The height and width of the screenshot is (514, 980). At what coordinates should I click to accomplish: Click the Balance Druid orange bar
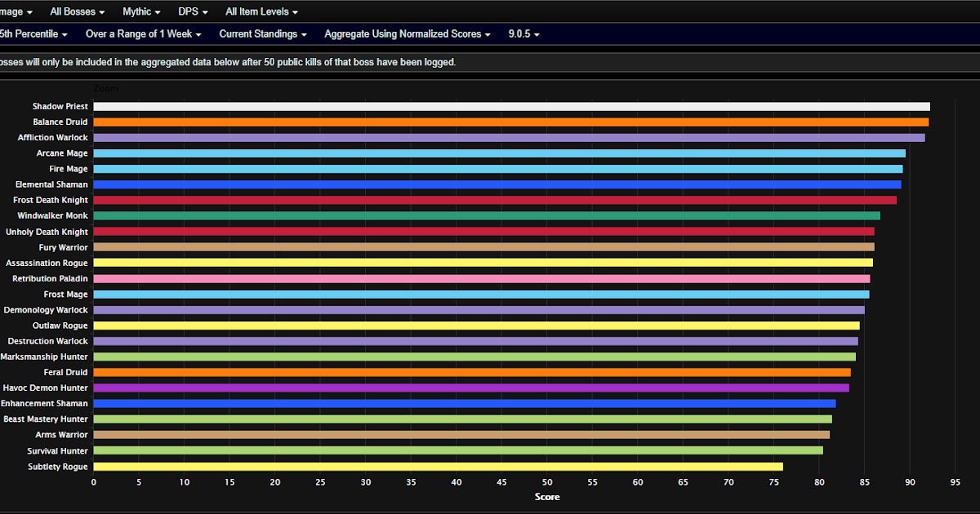pyautogui.click(x=511, y=122)
